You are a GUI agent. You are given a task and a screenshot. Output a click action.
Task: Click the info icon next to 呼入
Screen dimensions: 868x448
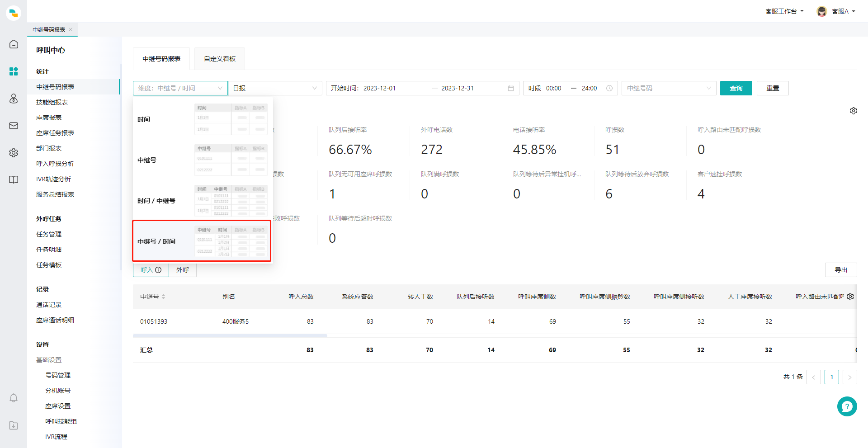pyautogui.click(x=158, y=270)
